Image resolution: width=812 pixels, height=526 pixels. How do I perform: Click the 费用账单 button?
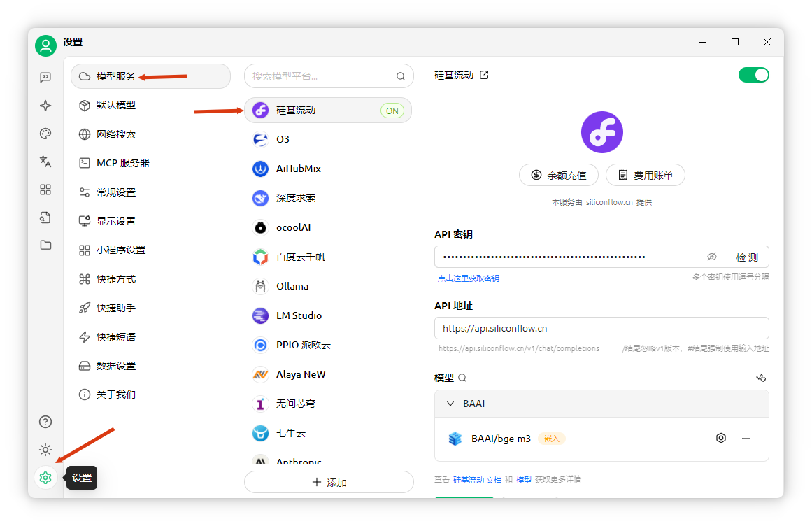646,175
